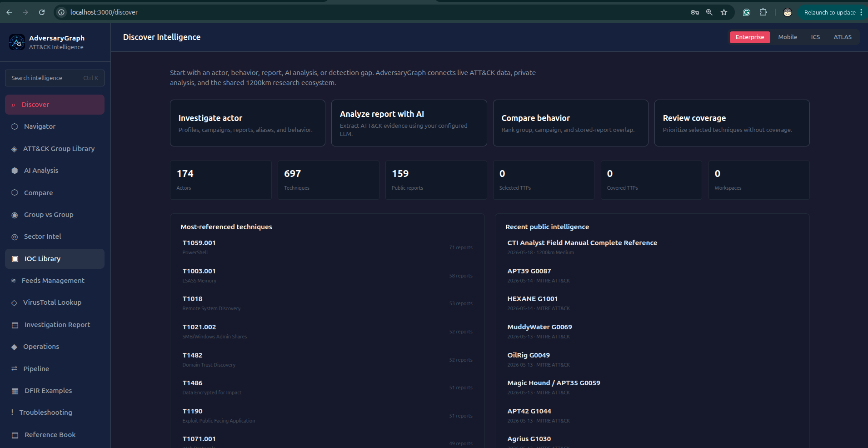Switch to the ATLAS domain tab

pos(843,37)
